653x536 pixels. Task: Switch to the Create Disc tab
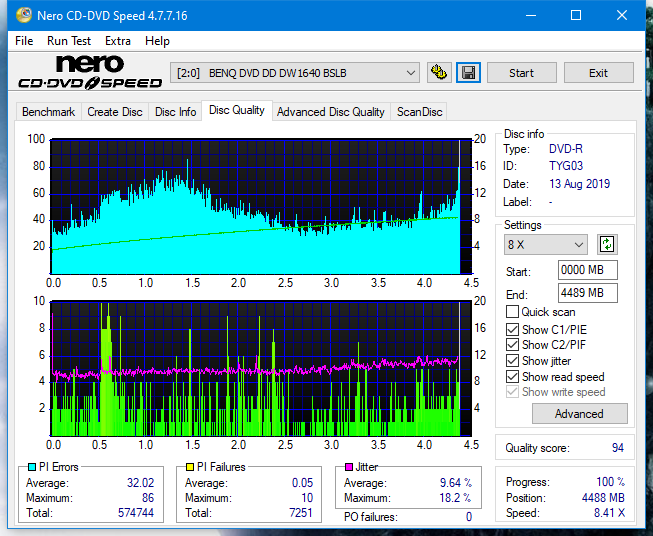(115, 112)
